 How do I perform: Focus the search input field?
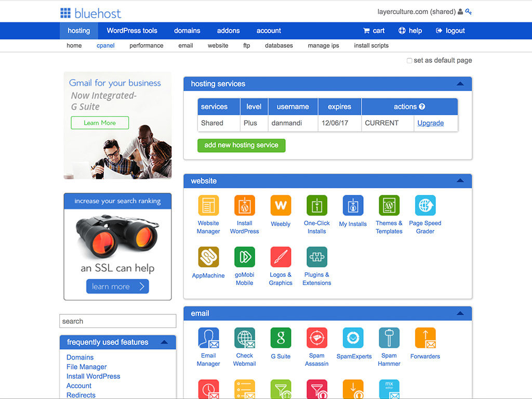click(x=118, y=321)
